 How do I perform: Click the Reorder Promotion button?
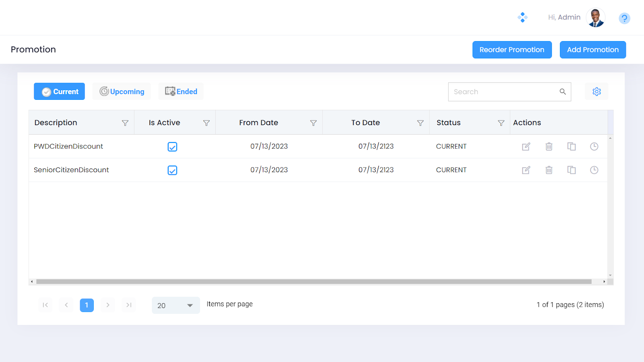click(x=512, y=50)
